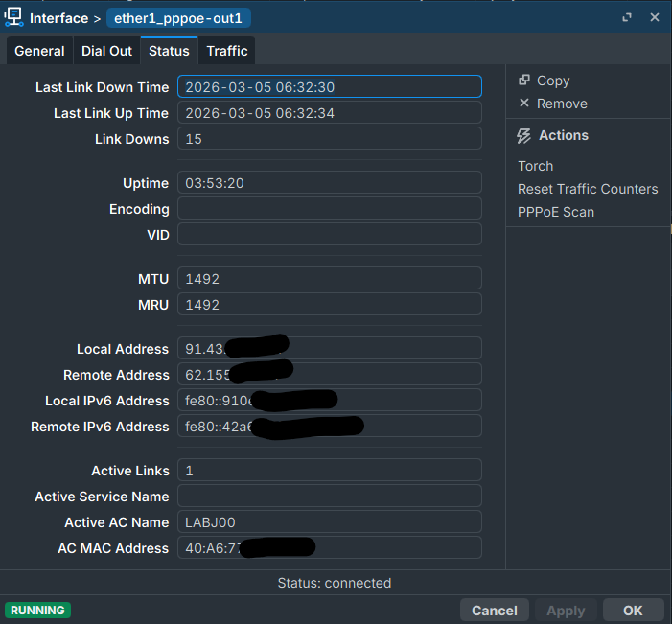This screenshot has width=672, height=624.
Task: Go back to Interface breadcrumb
Action: 58,18
